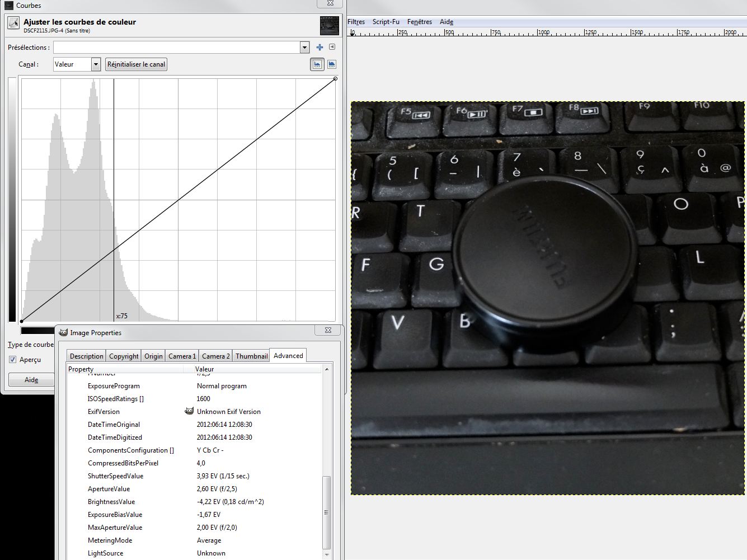The height and width of the screenshot is (560, 747).
Task: Open the Script-Fu menu
Action: [386, 22]
